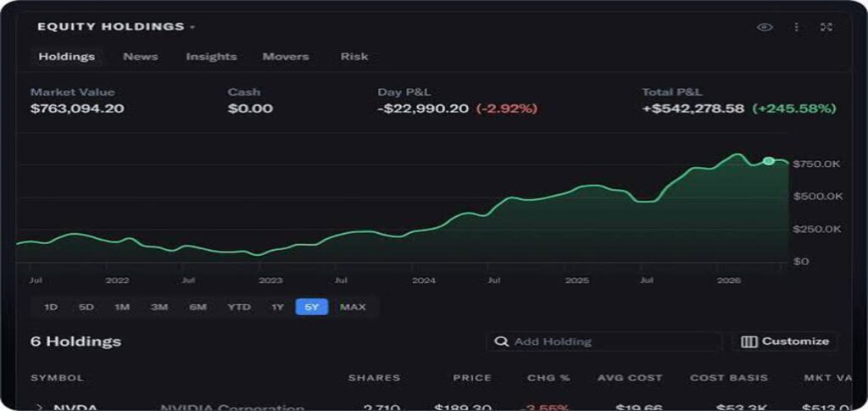Sort by the CHG % column header

[x=548, y=378]
